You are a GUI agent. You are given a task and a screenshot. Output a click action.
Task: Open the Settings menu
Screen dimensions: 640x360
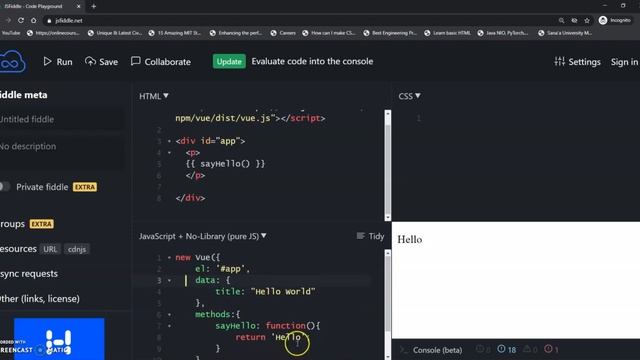(x=577, y=62)
